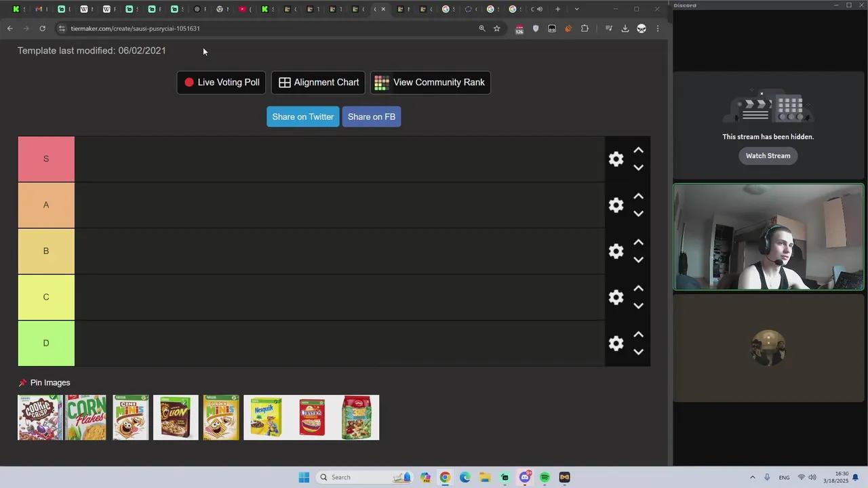Click the Share on Twitter button
The height and width of the screenshot is (488, 868).
tap(302, 117)
